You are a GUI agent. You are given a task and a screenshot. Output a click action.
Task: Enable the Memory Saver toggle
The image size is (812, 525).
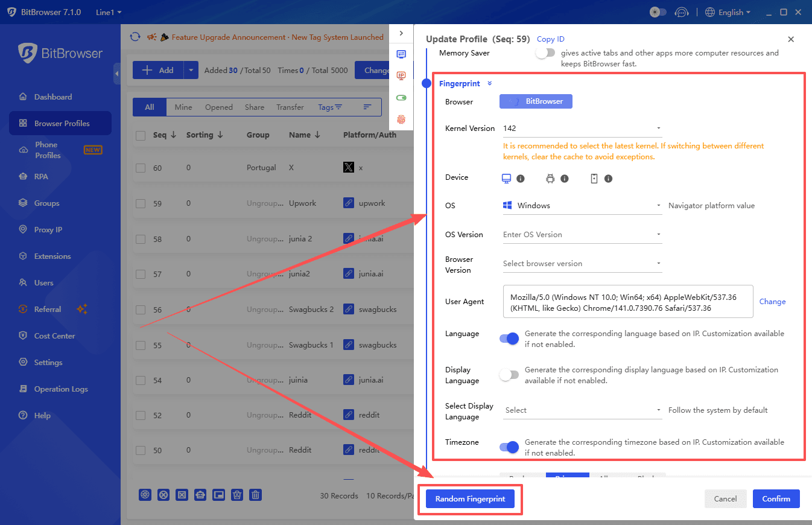[x=544, y=53]
